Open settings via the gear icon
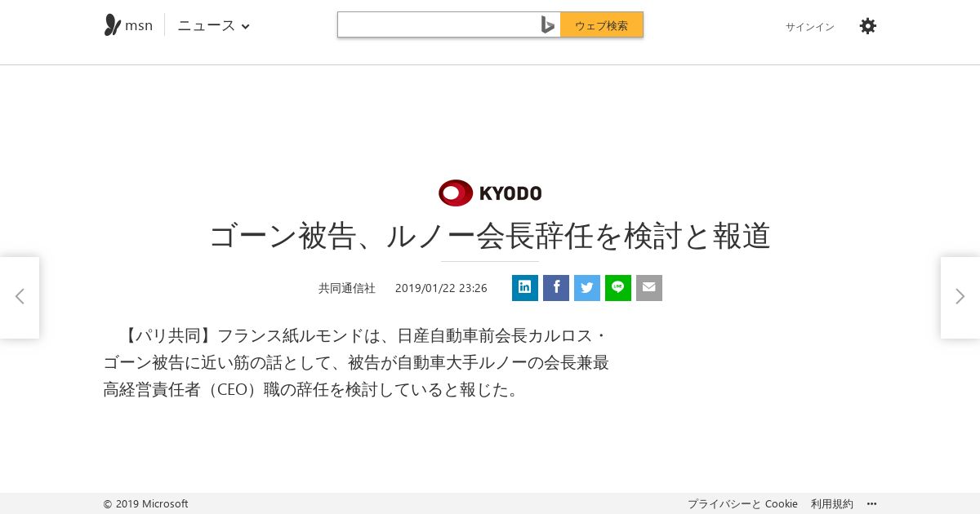 pyautogui.click(x=868, y=26)
